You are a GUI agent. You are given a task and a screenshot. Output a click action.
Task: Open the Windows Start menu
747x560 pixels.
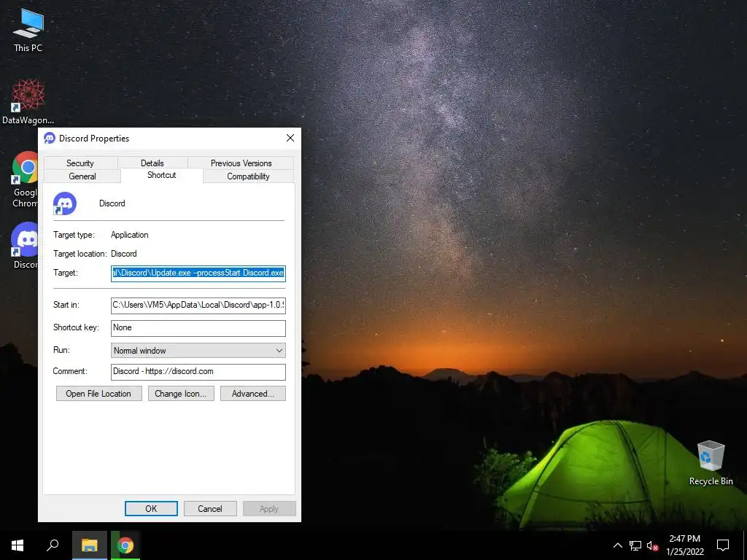18,545
